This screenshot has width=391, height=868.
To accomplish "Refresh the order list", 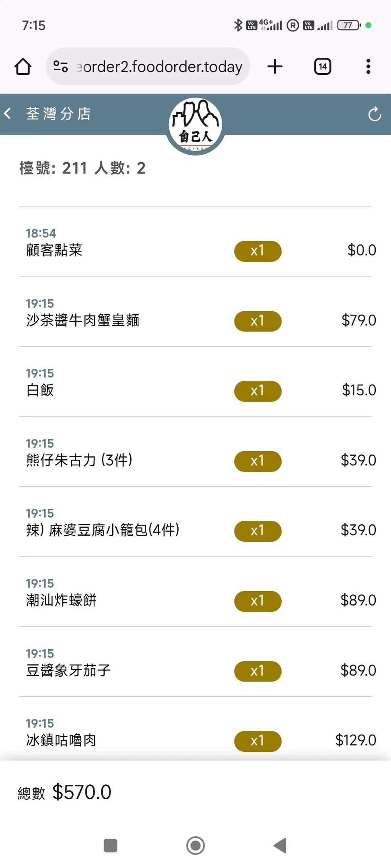I will click(x=375, y=115).
